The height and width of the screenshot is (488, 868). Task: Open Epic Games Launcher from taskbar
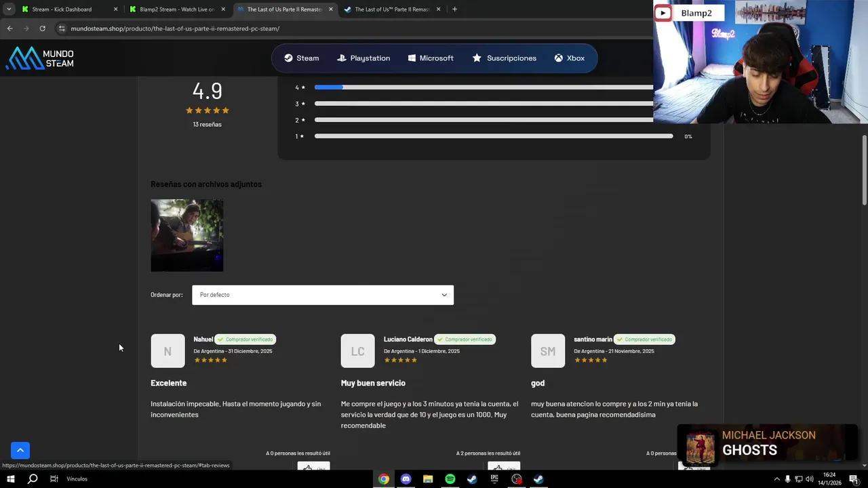coord(494,479)
